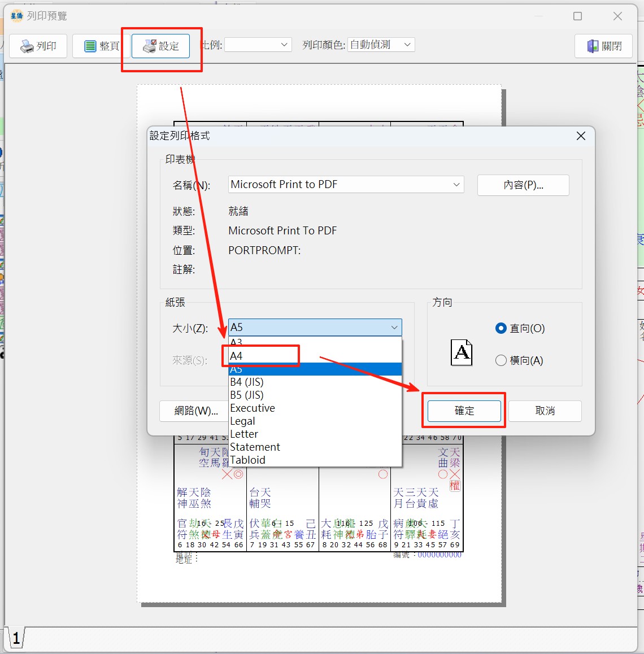
Task: Choose A4 from the paper size list
Action: coord(237,356)
